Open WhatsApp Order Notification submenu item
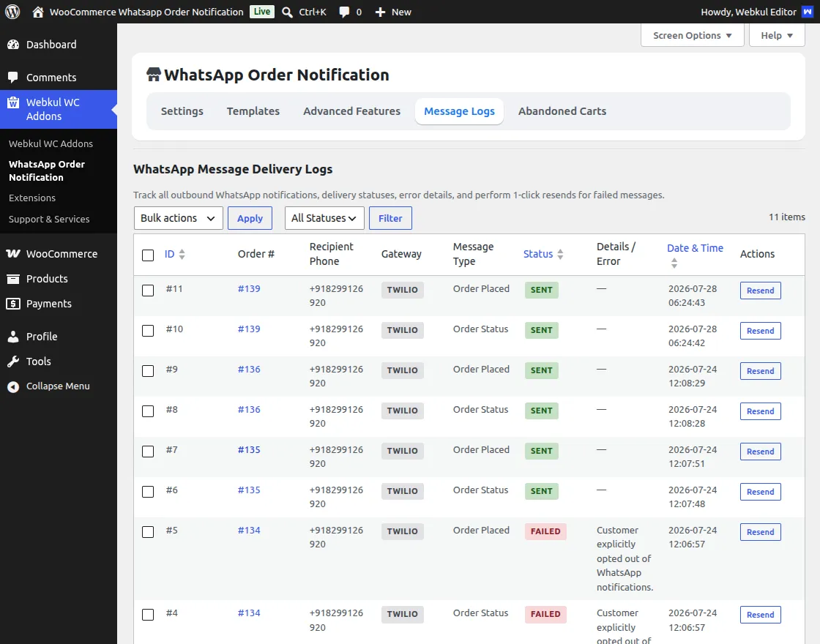This screenshot has width=820, height=644. click(x=47, y=171)
